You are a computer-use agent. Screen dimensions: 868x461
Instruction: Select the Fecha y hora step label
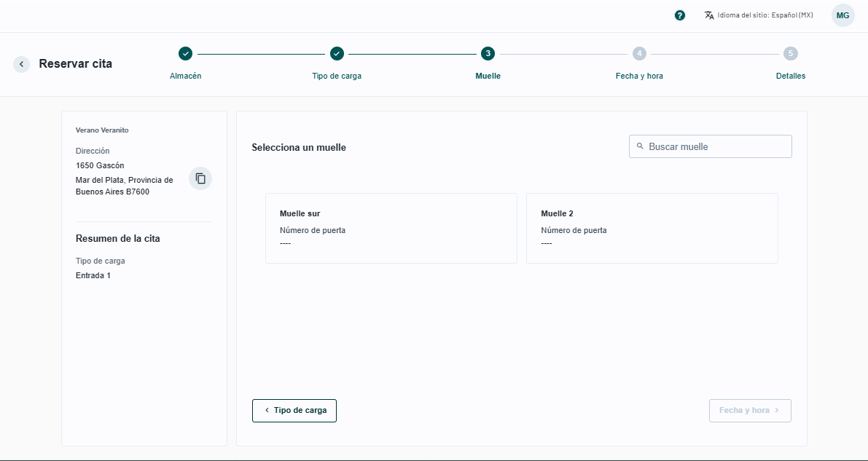point(639,76)
